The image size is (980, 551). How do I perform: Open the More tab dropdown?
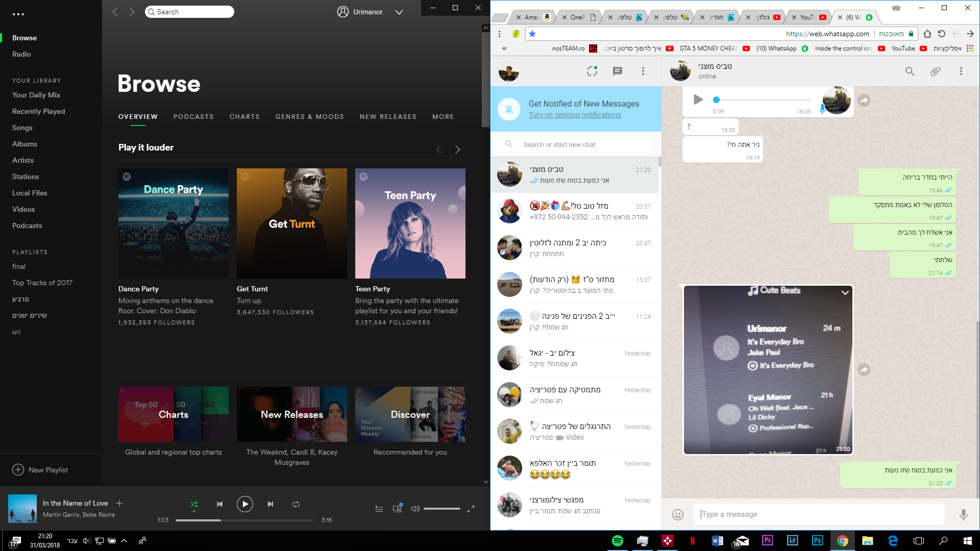click(x=443, y=117)
